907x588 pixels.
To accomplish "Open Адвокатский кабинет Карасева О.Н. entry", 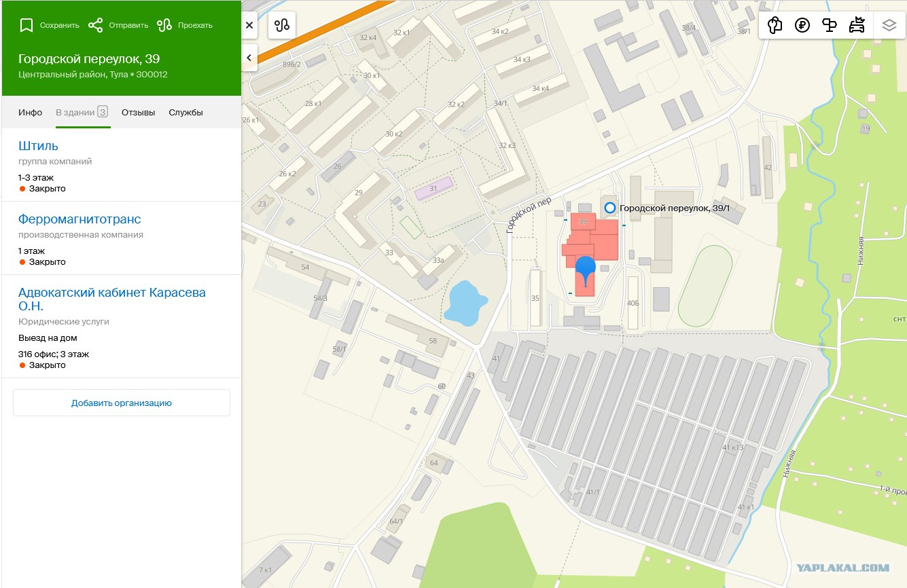I will click(112, 299).
